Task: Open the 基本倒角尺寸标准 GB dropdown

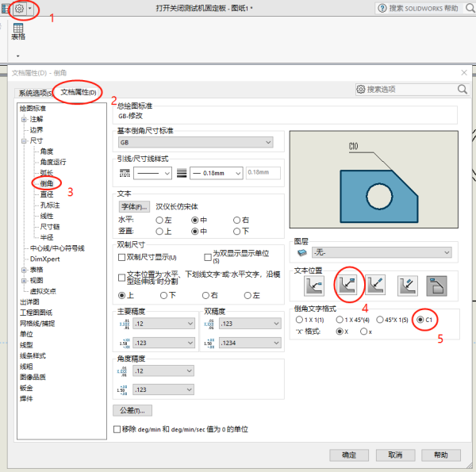Action: click(195, 142)
